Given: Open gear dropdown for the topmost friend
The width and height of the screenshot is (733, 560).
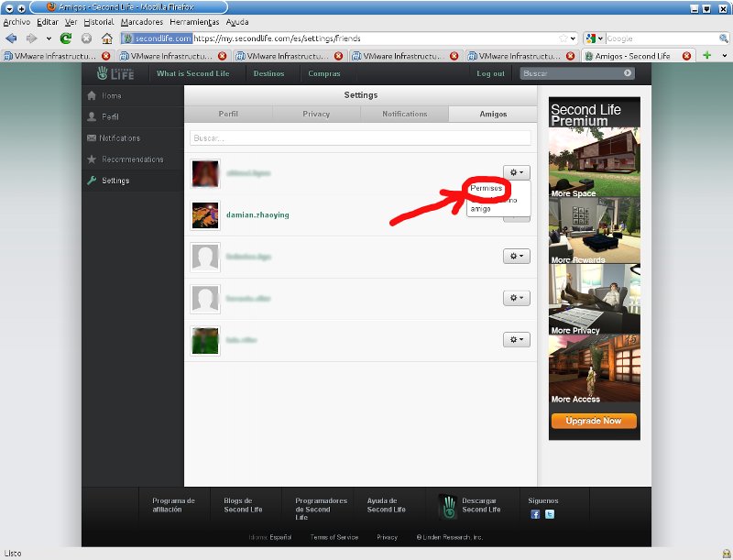Looking at the screenshot, I should pos(517,172).
